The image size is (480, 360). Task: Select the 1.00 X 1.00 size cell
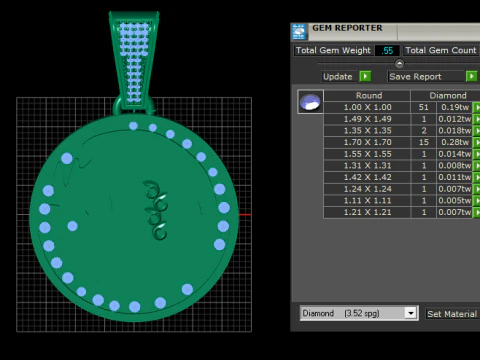pos(367,107)
